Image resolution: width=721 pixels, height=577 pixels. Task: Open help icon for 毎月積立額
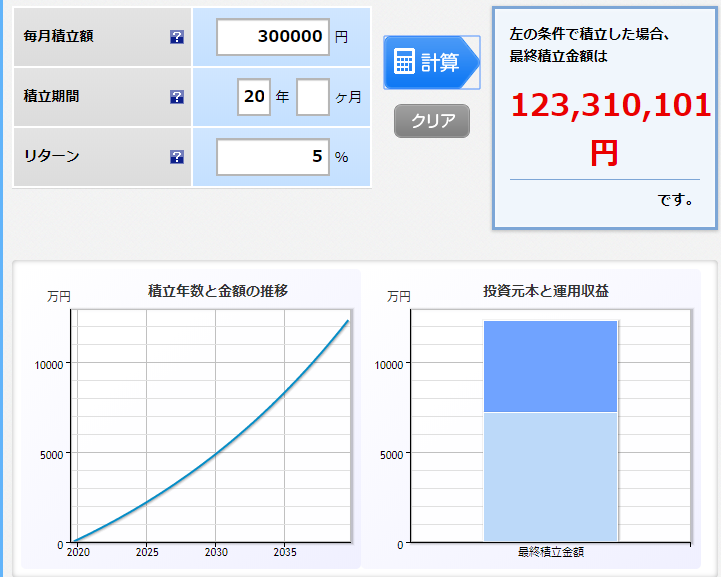177,37
